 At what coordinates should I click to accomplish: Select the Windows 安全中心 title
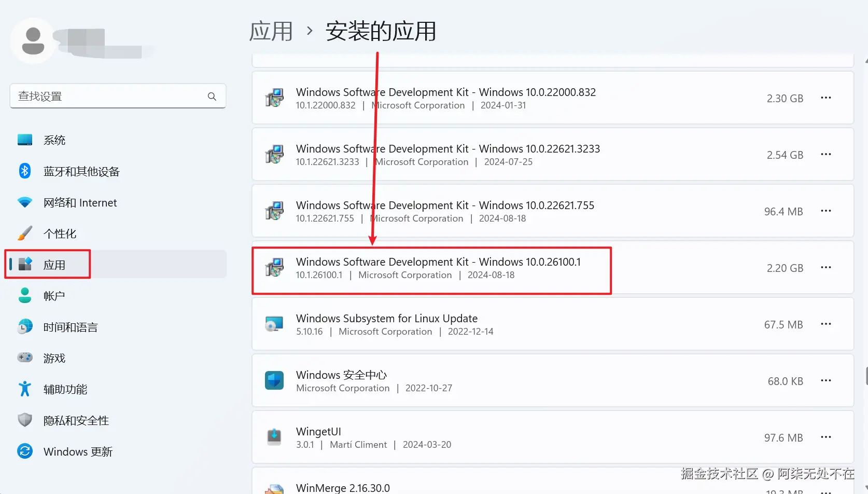coord(342,375)
